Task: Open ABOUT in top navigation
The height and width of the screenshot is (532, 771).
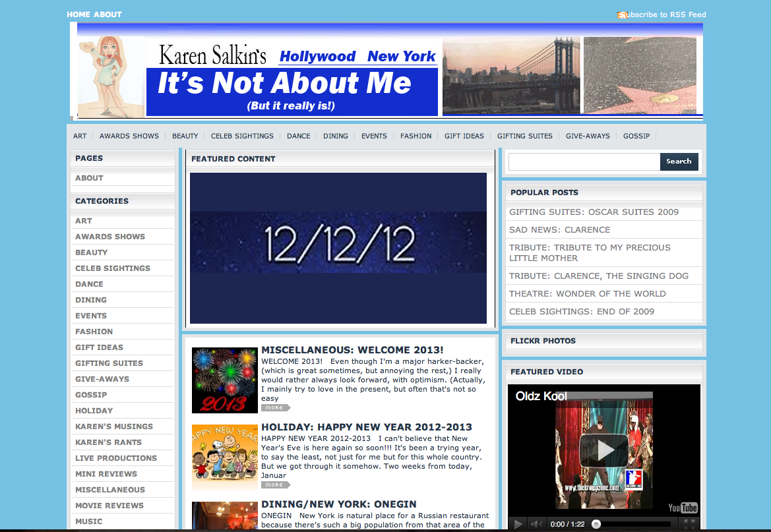Action: tap(108, 15)
